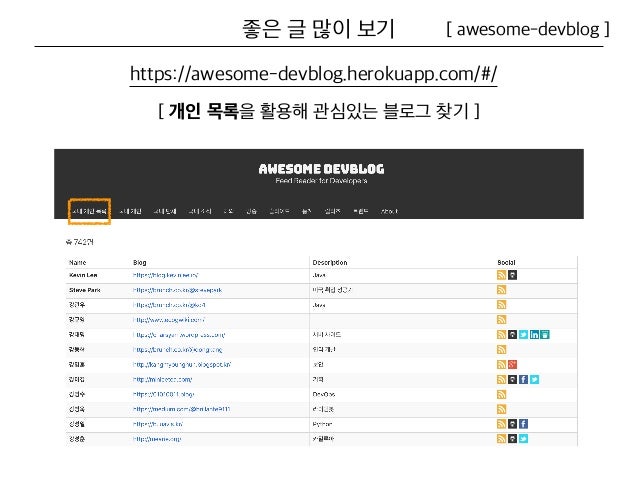Click the Description column header
638x479 pixels.
click(330, 262)
